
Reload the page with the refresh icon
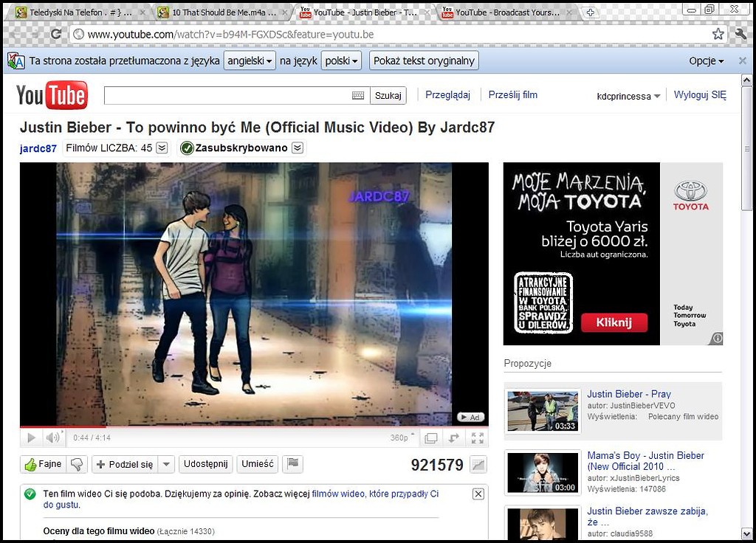[56, 34]
